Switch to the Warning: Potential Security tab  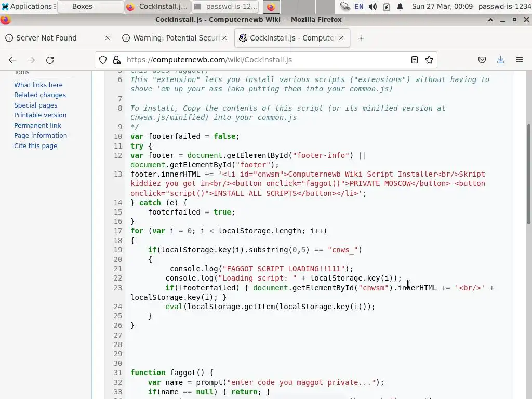175,38
